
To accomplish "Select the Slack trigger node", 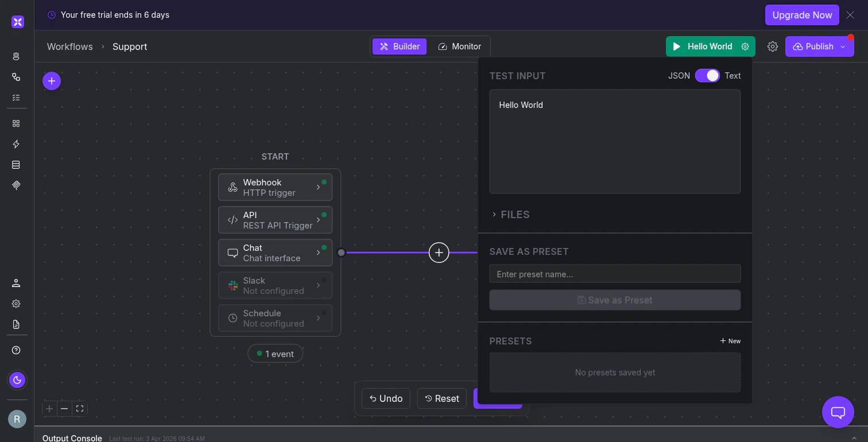I will (x=275, y=285).
